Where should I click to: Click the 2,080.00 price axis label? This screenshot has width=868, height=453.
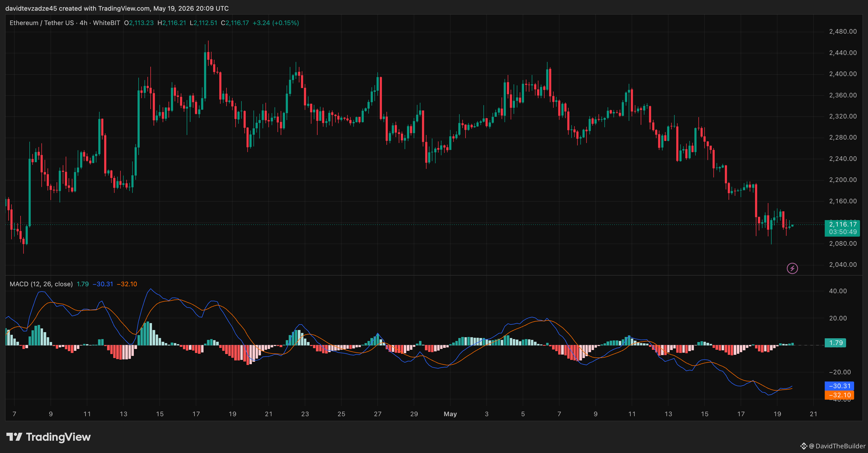click(843, 244)
